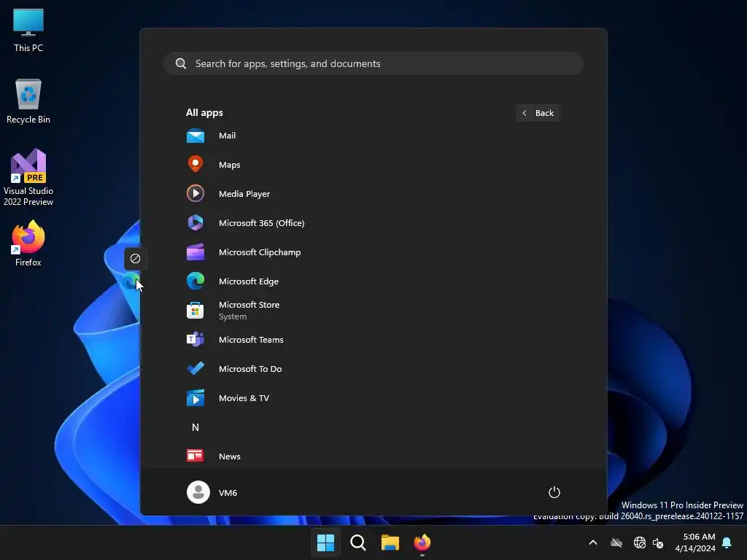Open the Microsoft To Do checkmark icon
Screen dimensions: 747x560
click(x=196, y=368)
